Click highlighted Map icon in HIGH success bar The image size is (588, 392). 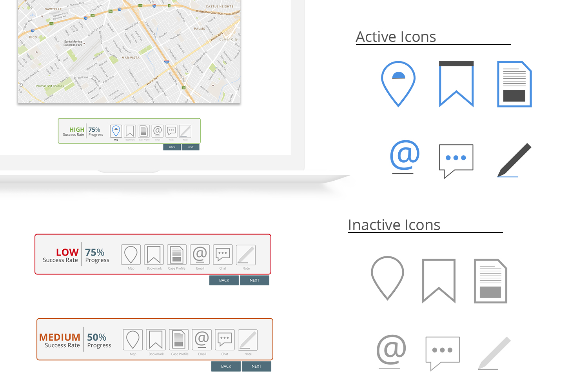click(116, 131)
